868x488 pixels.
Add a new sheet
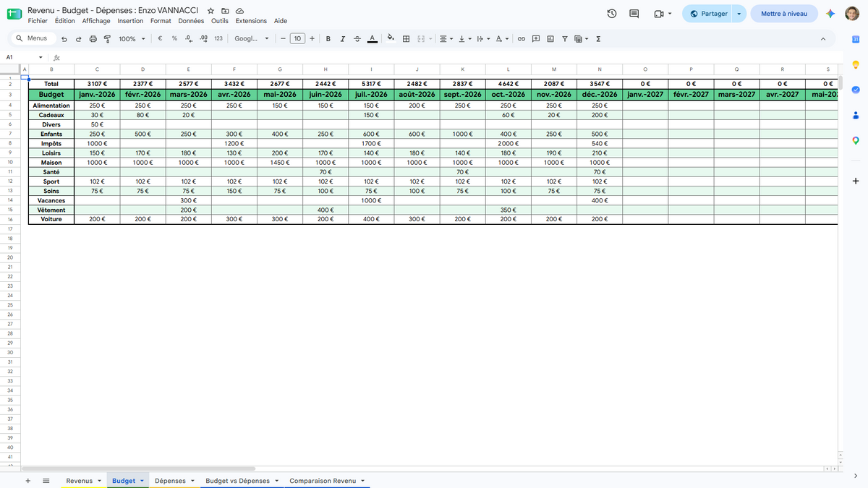pos(28,481)
